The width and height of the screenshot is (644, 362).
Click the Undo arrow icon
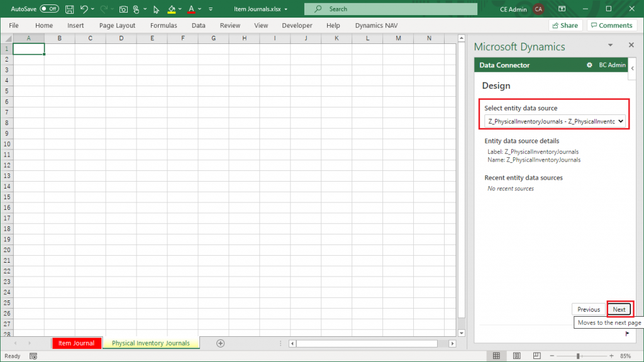click(x=84, y=9)
